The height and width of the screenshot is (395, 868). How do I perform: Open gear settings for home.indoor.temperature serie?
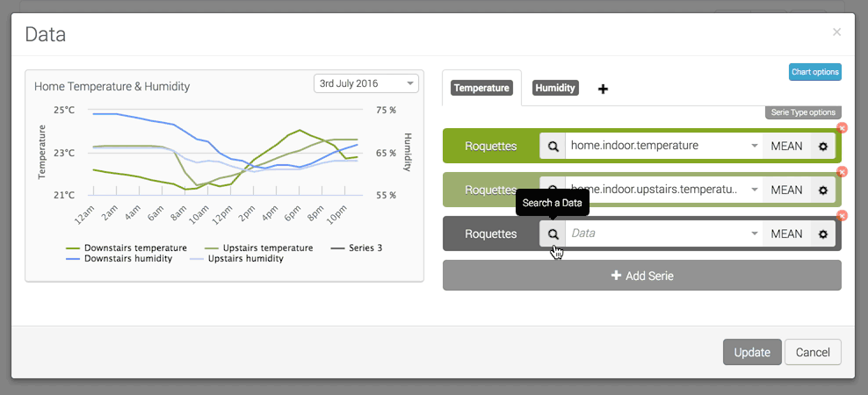pyautogui.click(x=823, y=146)
